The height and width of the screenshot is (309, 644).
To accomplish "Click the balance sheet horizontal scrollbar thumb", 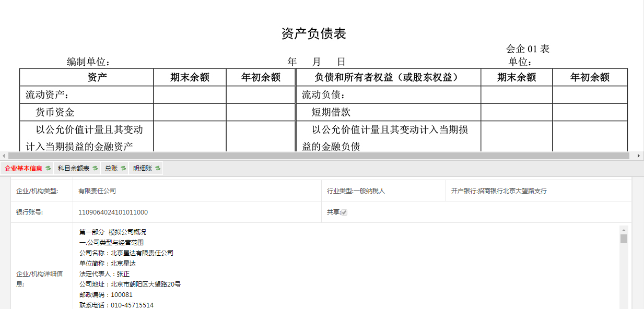I will click(x=319, y=156).
